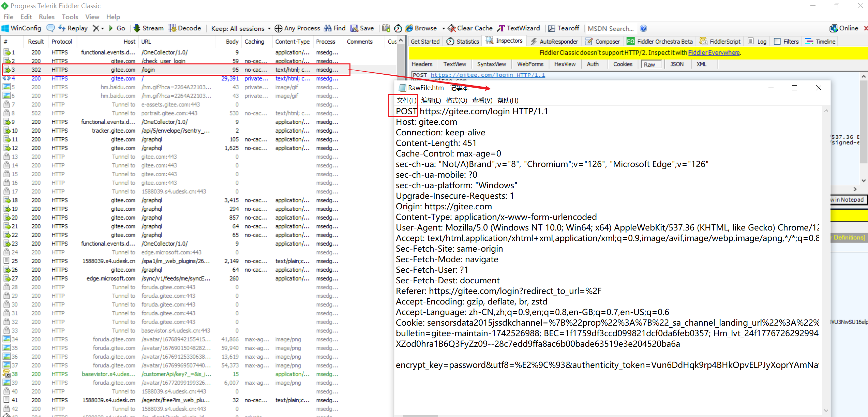Open Notepad 编辑(E) menu
The width and height of the screenshot is (868, 417).
tap(431, 100)
